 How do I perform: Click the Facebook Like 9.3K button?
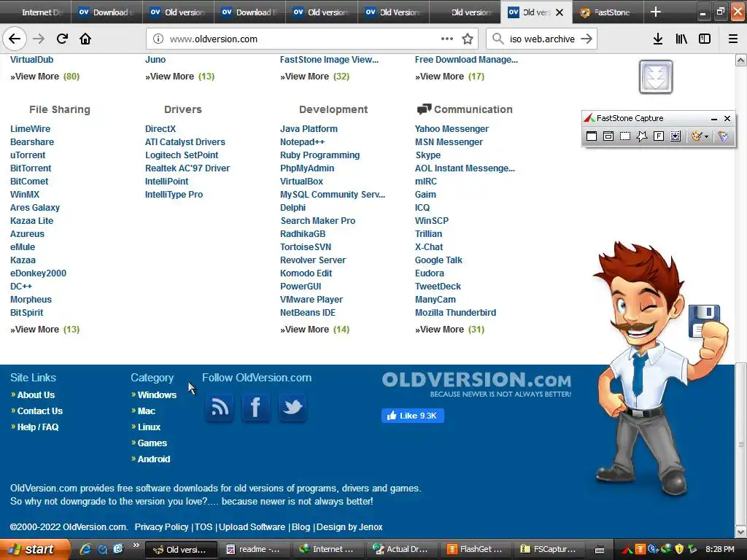pos(413,416)
